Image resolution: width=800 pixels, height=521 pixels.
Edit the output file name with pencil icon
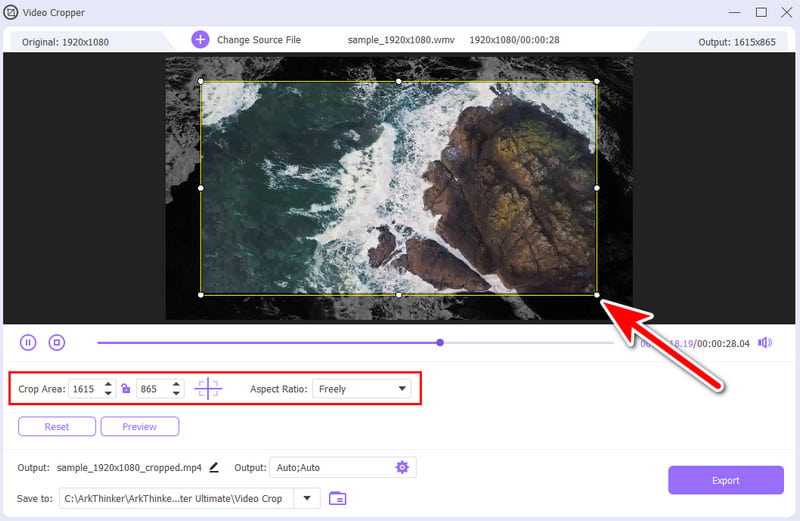pos(214,467)
